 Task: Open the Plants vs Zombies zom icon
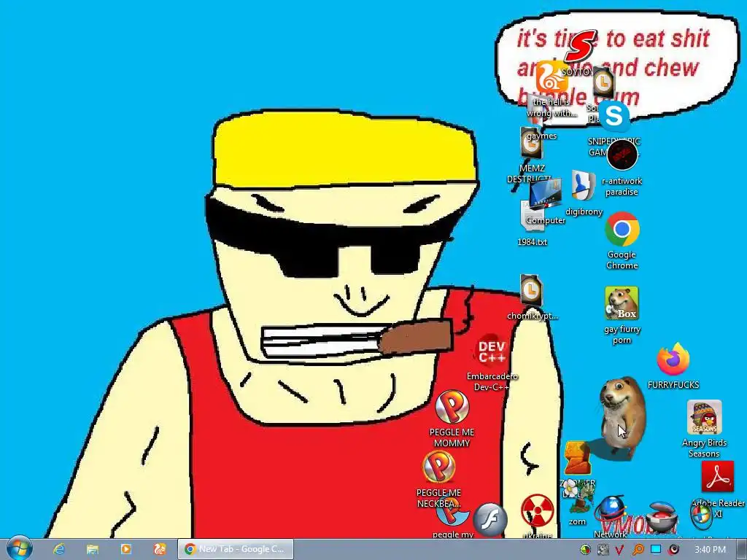[578, 497]
